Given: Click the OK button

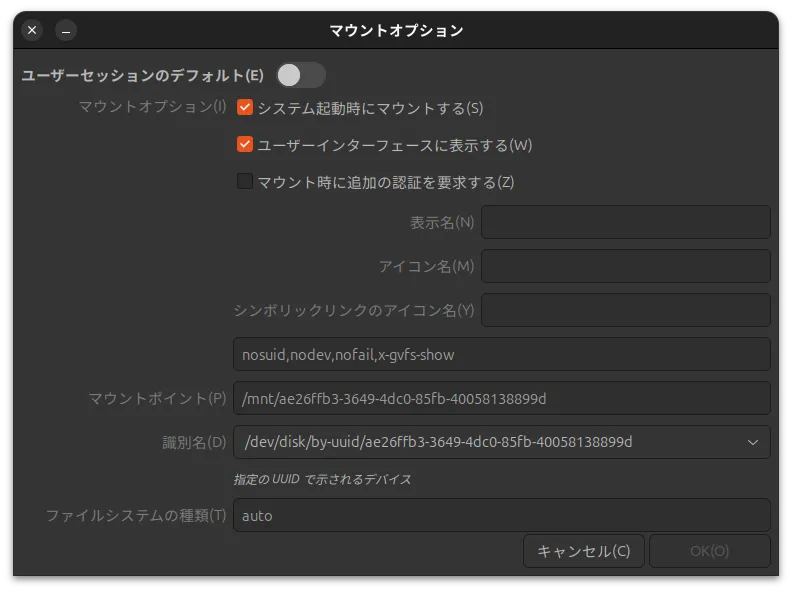Looking at the screenshot, I should (710, 551).
